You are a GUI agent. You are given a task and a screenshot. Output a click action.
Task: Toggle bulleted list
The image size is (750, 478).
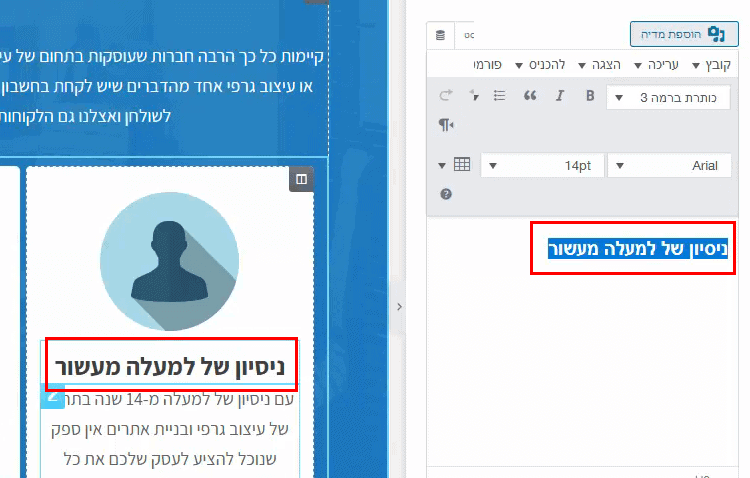coord(499,96)
